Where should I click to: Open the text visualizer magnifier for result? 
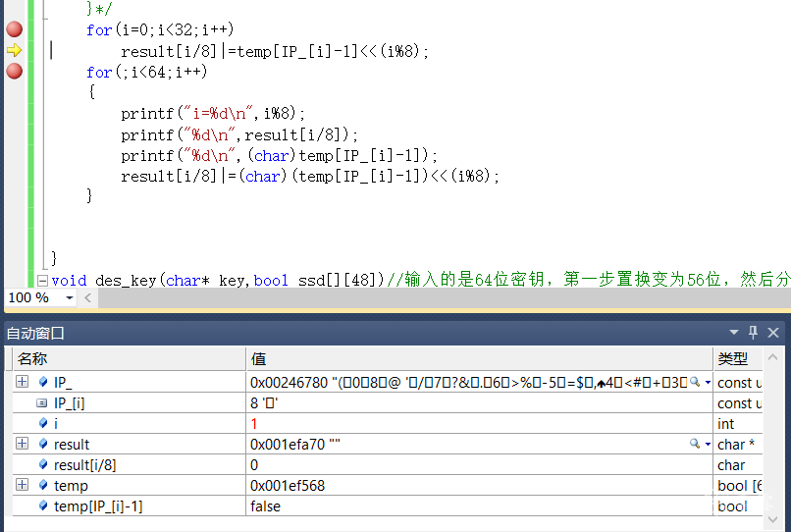[x=694, y=445]
